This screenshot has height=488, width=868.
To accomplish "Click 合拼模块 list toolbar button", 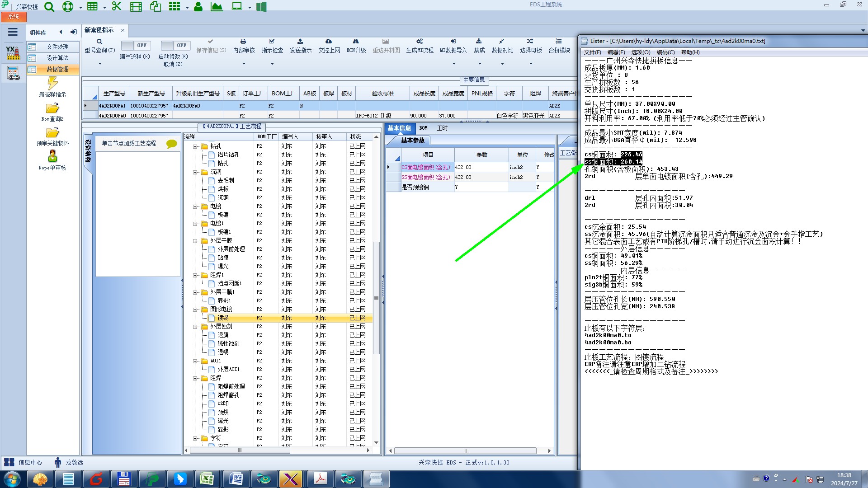I will point(559,46).
